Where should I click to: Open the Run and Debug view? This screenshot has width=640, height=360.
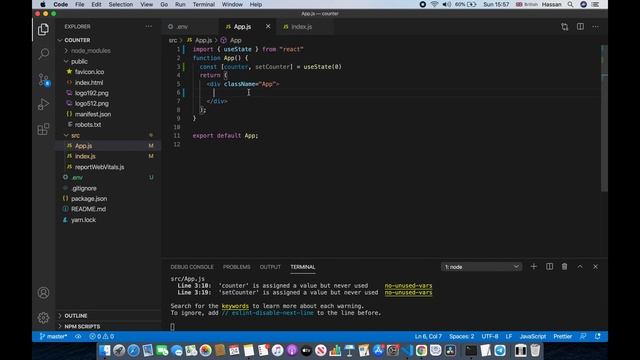pyautogui.click(x=43, y=104)
